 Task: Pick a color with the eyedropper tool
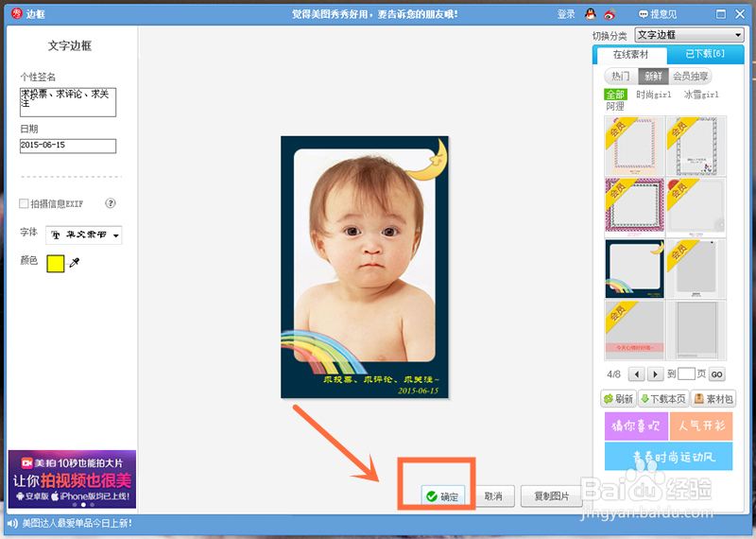(x=75, y=263)
